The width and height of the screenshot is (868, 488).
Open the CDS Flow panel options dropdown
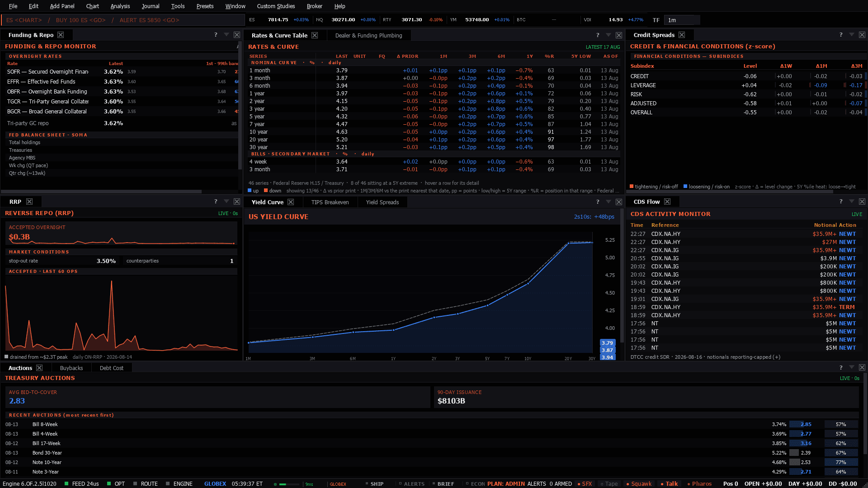pos(852,202)
